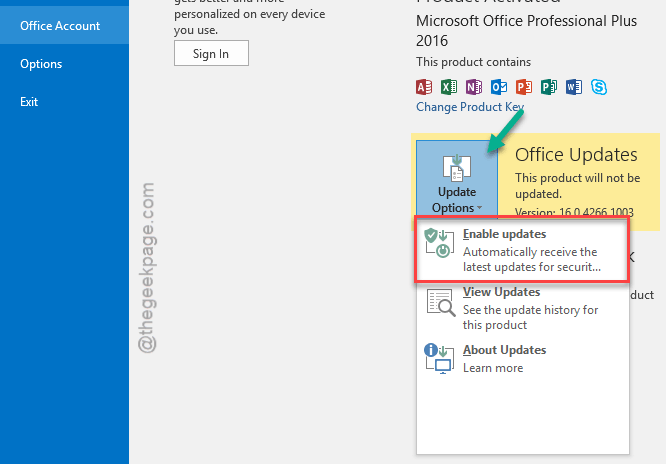Click the Microsoft Office Professional Plus 2016 title
This screenshot has width=666, height=464.
526,31
